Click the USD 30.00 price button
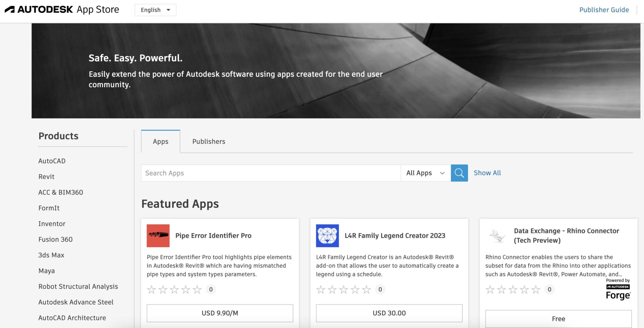Image resolution: width=644 pixels, height=328 pixels. (389, 313)
